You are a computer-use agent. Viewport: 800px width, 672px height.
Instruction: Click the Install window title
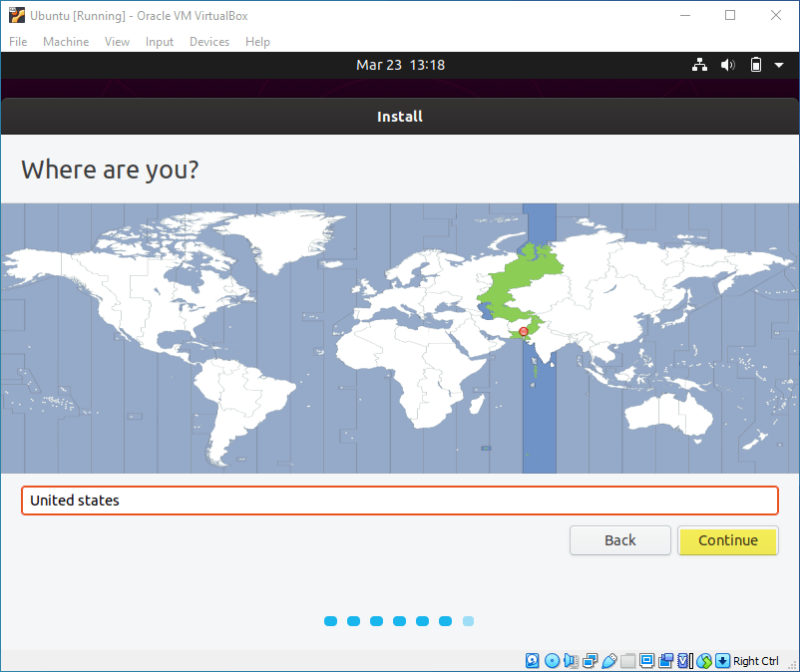pyautogui.click(x=400, y=117)
